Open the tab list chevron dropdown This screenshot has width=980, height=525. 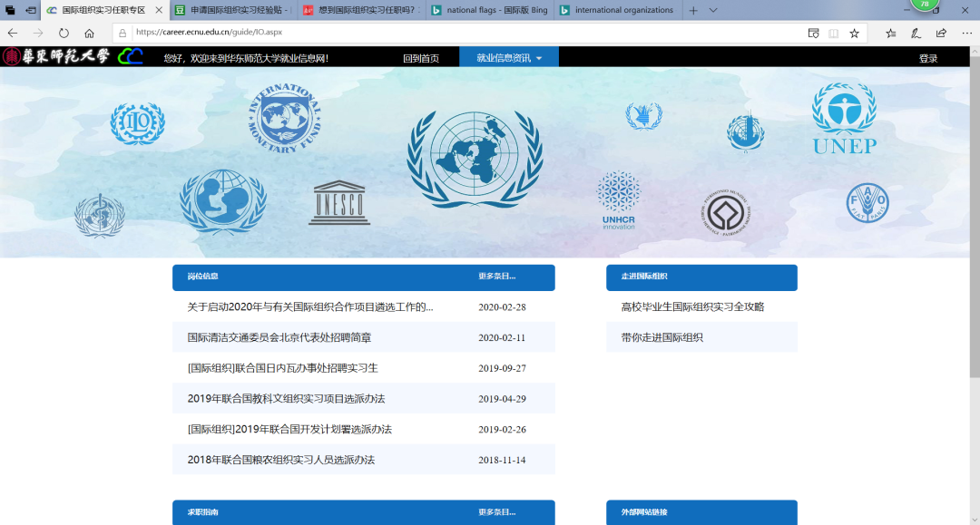(713, 10)
